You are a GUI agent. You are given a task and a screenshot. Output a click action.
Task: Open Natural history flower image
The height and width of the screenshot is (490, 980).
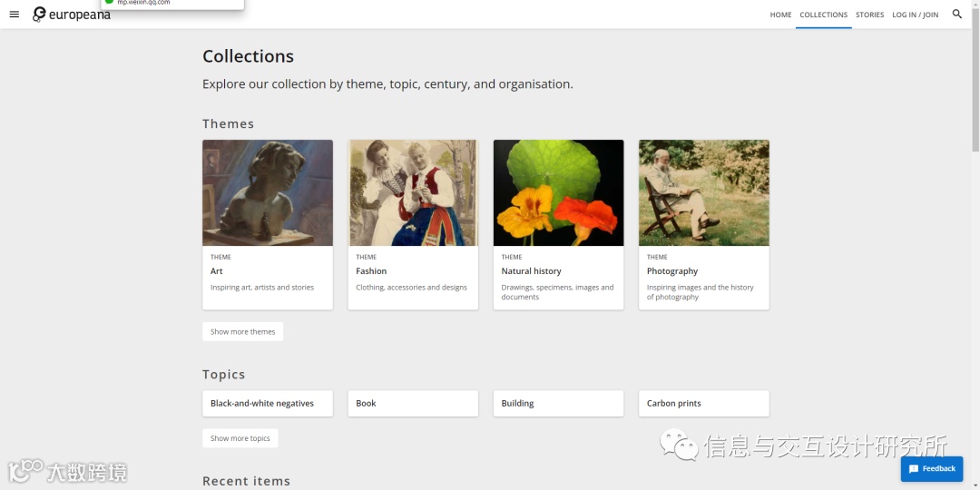click(x=558, y=192)
